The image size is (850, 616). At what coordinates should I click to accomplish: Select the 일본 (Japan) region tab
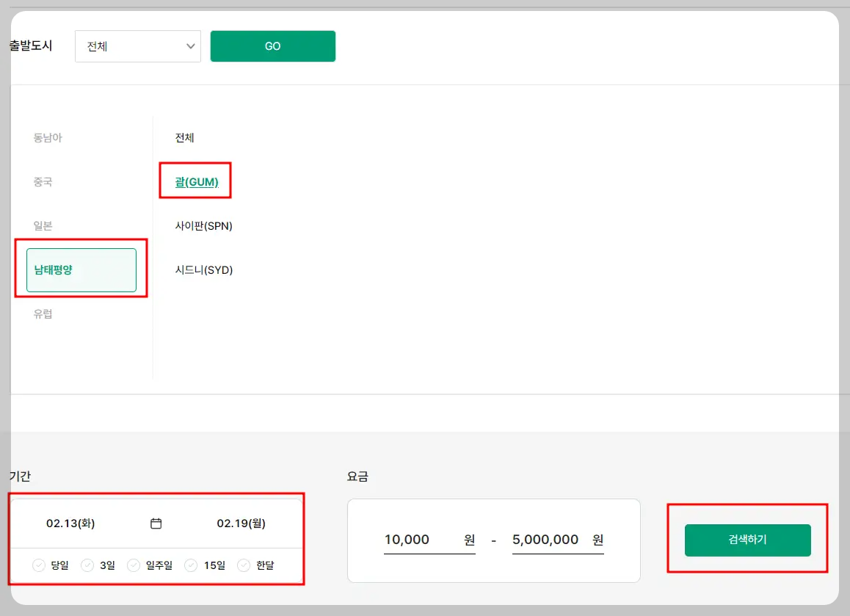click(x=43, y=225)
